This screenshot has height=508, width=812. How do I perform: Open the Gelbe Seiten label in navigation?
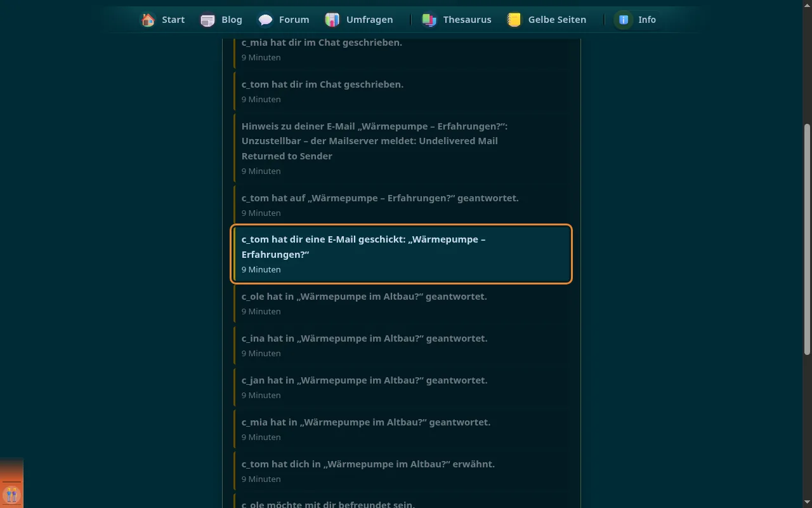click(x=557, y=20)
